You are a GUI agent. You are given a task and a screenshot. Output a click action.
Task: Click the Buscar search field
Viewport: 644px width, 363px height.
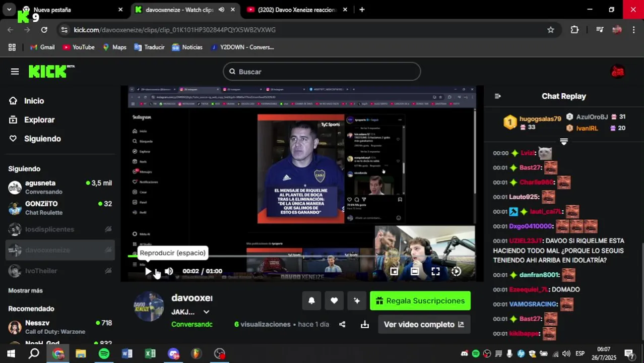321,72
